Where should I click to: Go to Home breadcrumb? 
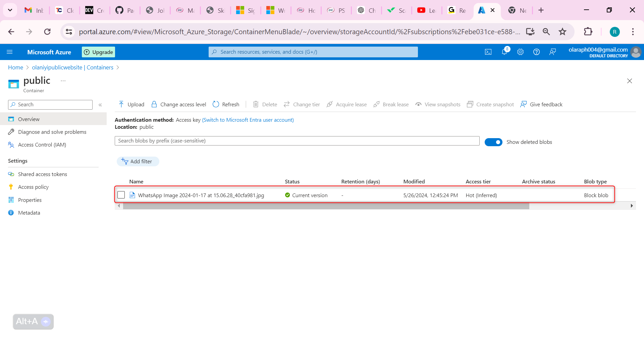15,67
